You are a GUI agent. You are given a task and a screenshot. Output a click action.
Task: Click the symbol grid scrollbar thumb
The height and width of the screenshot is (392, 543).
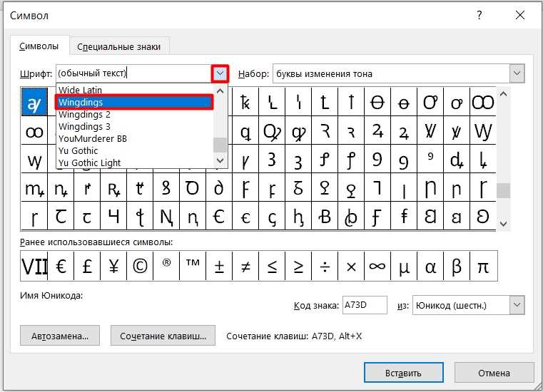pos(504,190)
